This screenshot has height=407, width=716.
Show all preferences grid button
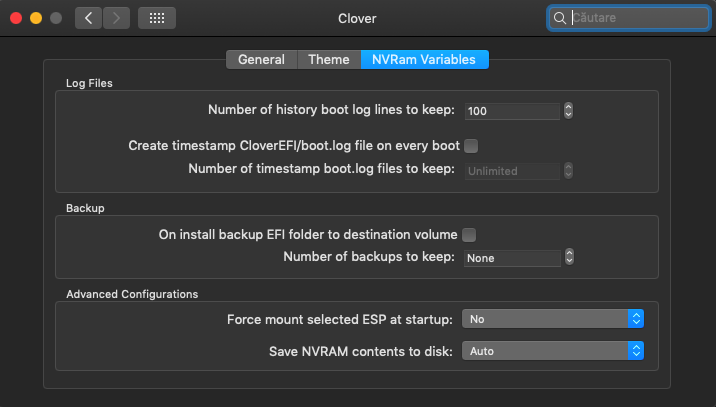point(157,18)
